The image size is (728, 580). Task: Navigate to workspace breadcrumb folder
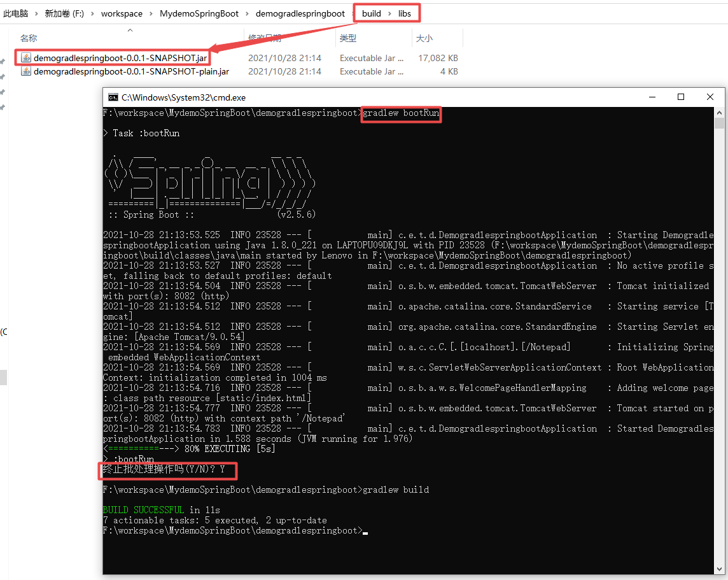point(122,13)
